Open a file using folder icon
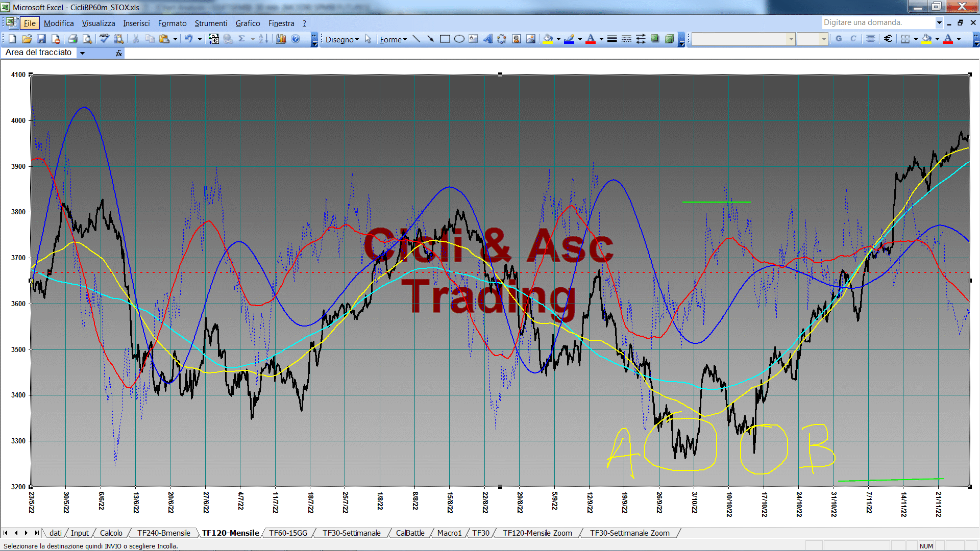The height and width of the screenshot is (551, 980). [x=27, y=39]
